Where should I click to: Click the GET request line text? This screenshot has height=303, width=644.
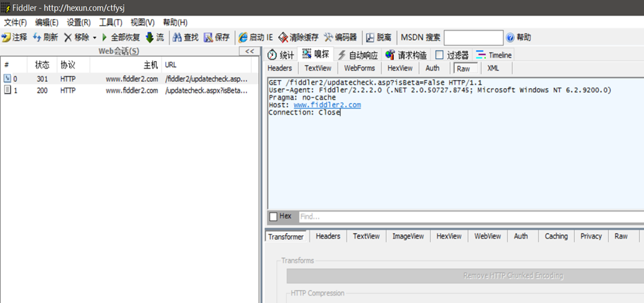375,83
